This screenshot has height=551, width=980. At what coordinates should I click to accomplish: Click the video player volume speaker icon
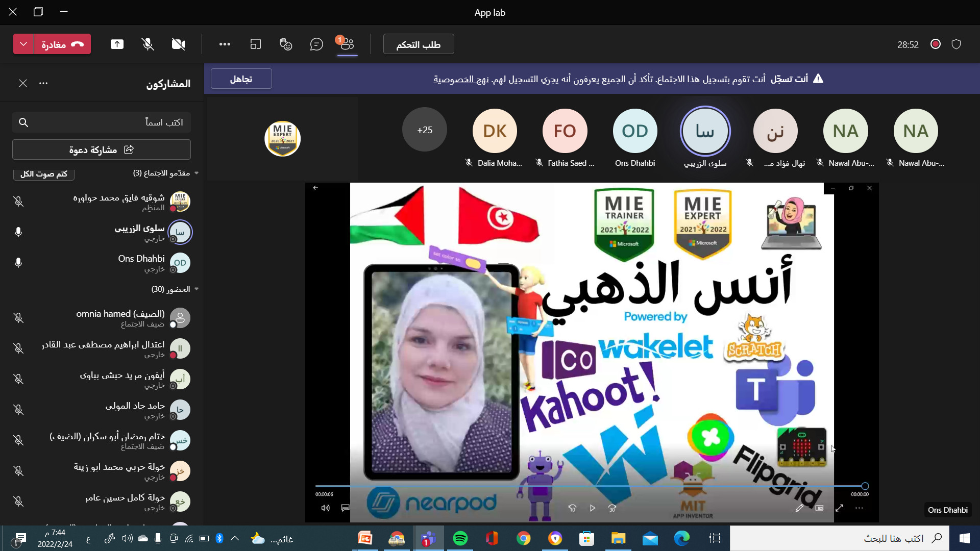point(325,508)
